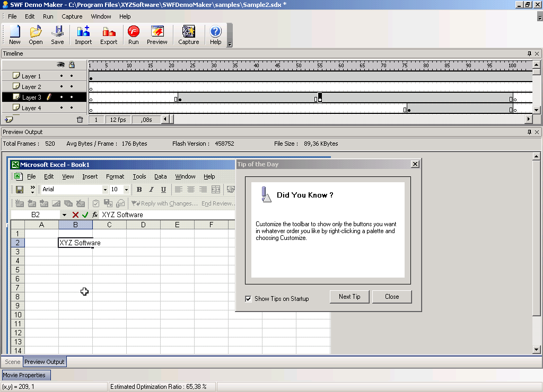Image resolution: width=543 pixels, height=392 pixels.
Task: Click the Next Tip button
Action: [349, 297]
